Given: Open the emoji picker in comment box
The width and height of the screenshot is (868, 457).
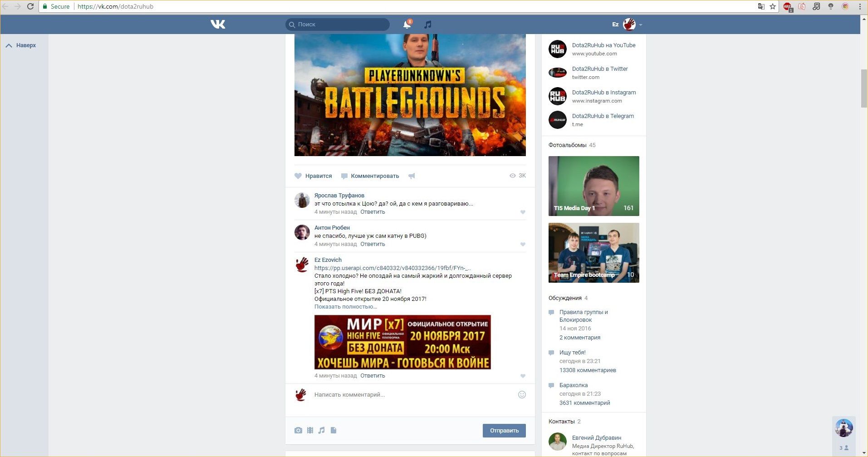Looking at the screenshot, I should click(522, 395).
